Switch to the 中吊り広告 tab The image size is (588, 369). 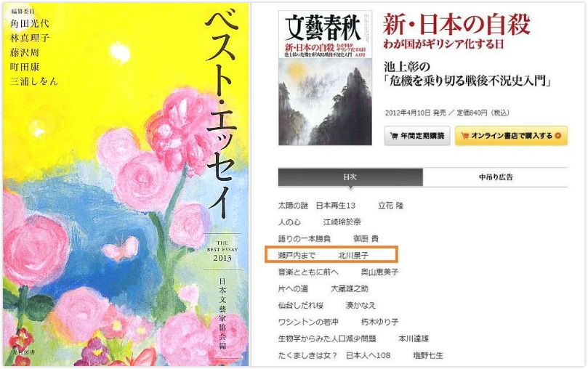click(496, 177)
